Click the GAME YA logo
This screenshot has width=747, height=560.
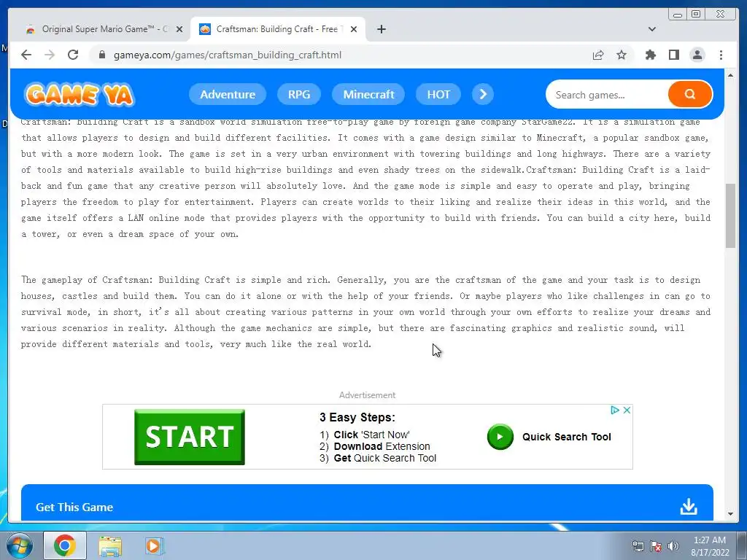pyautogui.click(x=79, y=94)
